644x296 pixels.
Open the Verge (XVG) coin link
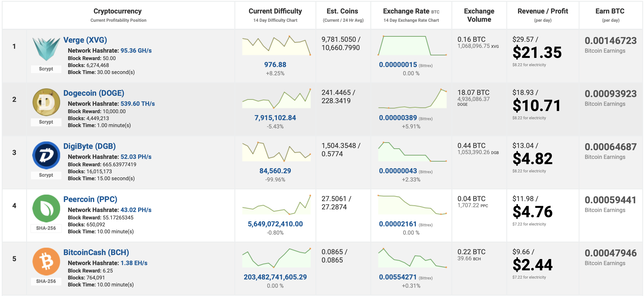coord(85,40)
